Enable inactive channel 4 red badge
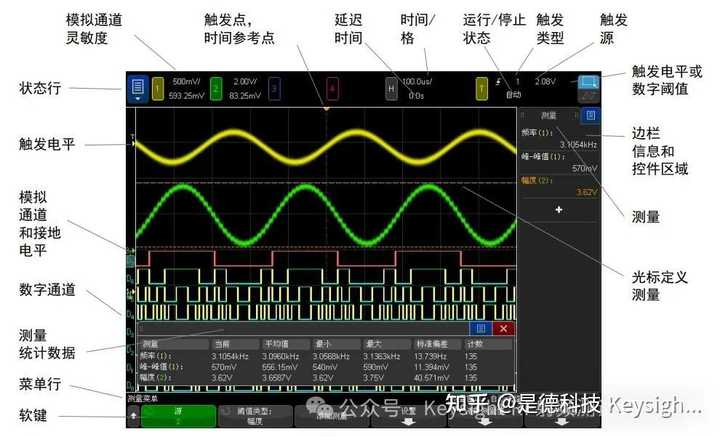The image size is (720, 437). (332, 88)
